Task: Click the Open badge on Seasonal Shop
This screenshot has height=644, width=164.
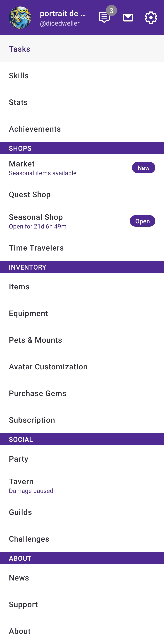Action: (x=142, y=221)
